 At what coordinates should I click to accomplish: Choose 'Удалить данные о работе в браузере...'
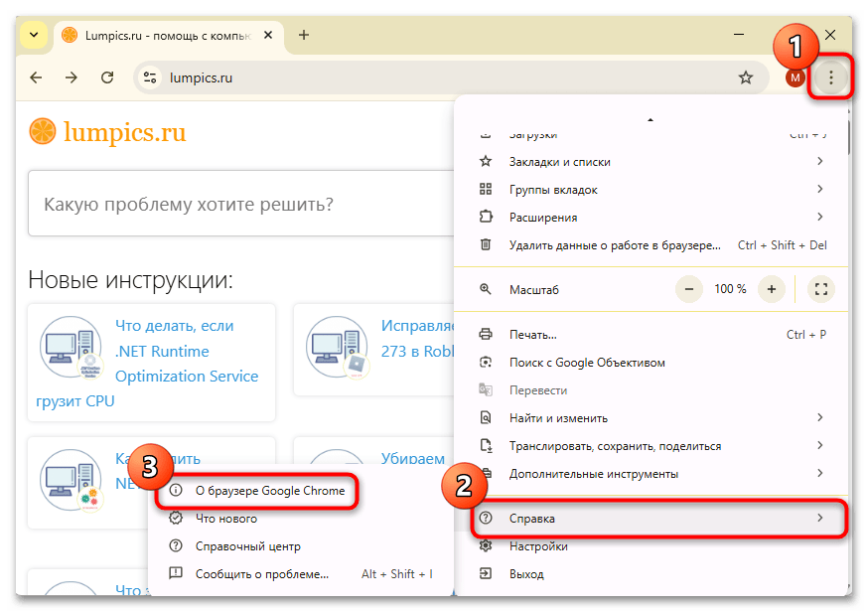[x=651, y=244]
